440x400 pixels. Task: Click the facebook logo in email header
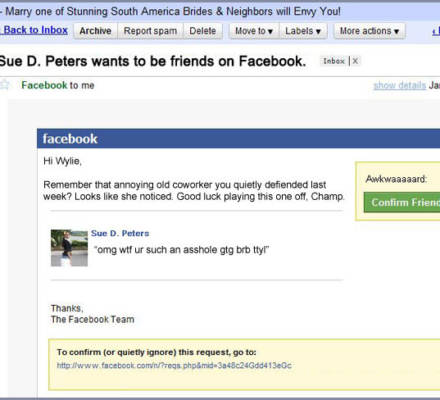click(x=70, y=139)
